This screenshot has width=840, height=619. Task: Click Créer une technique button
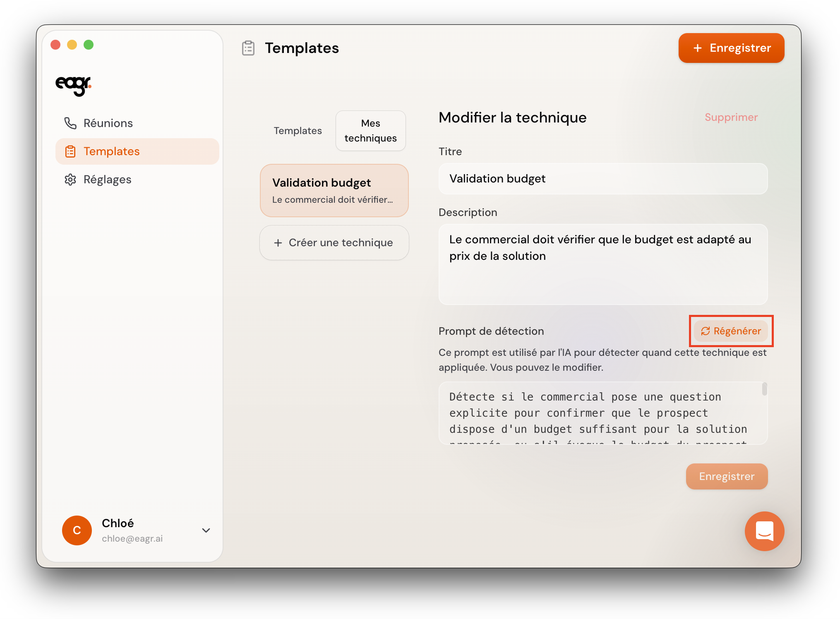334,242
